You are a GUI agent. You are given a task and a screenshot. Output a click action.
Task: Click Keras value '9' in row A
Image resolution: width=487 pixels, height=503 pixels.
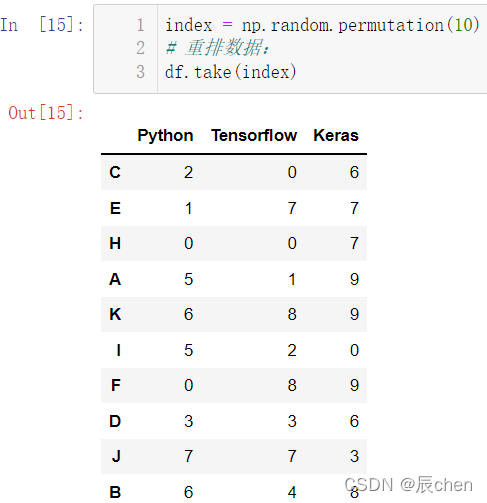[354, 279]
